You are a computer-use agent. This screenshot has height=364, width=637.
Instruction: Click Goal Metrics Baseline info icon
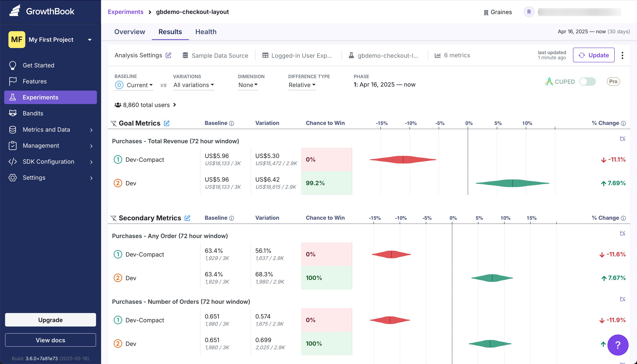pos(232,123)
